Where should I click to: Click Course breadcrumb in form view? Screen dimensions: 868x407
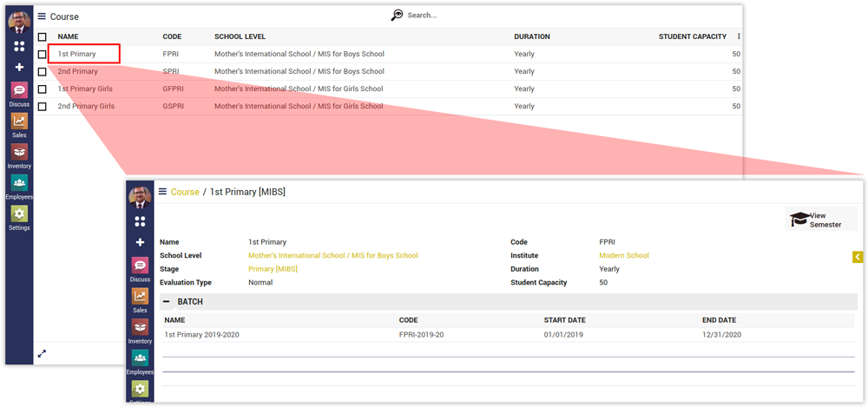tap(185, 192)
